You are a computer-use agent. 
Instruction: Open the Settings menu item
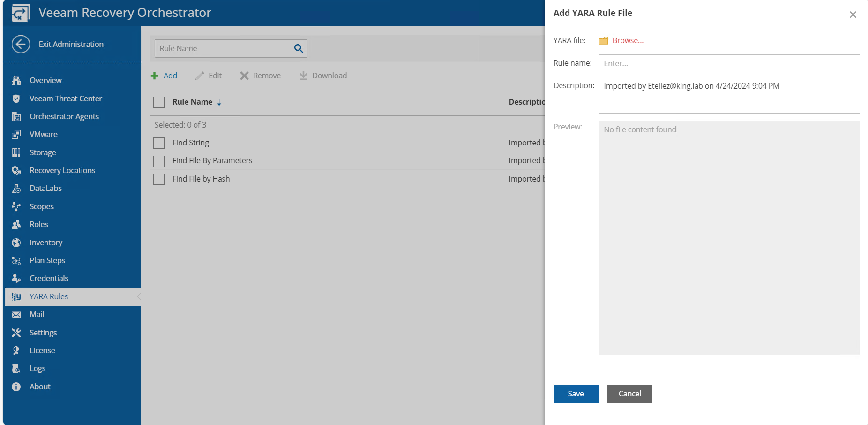(43, 333)
